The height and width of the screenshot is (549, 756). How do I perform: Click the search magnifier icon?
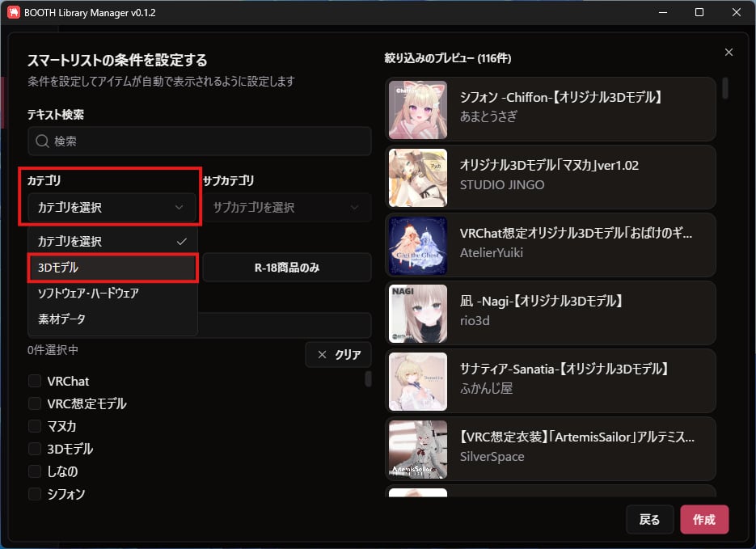[x=42, y=141]
